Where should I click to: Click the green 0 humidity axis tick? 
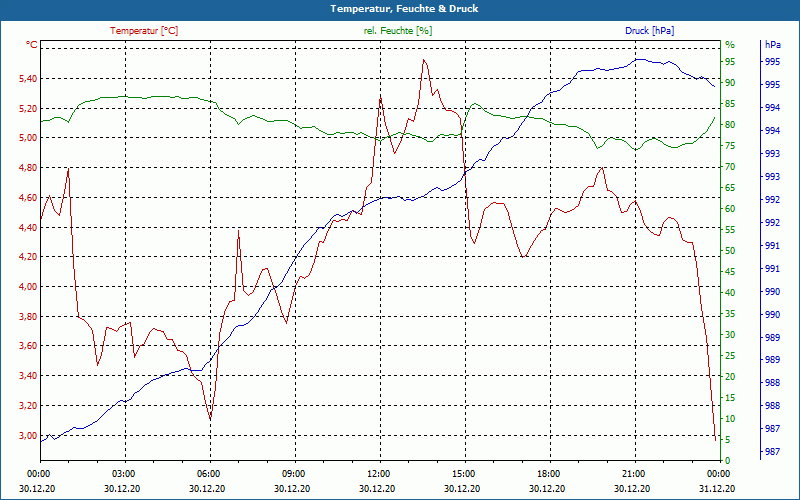(x=728, y=461)
